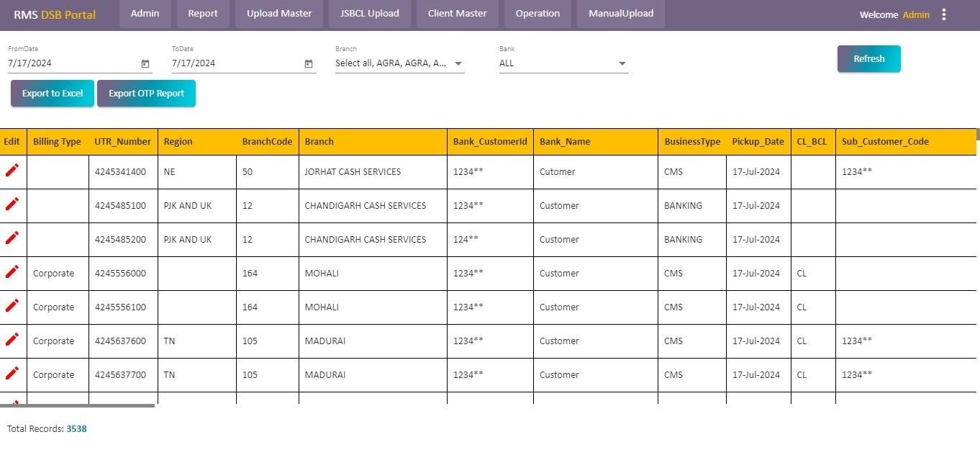980x450 pixels.
Task: Click the horizontal table scrollbar
Action: coord(77,405)
